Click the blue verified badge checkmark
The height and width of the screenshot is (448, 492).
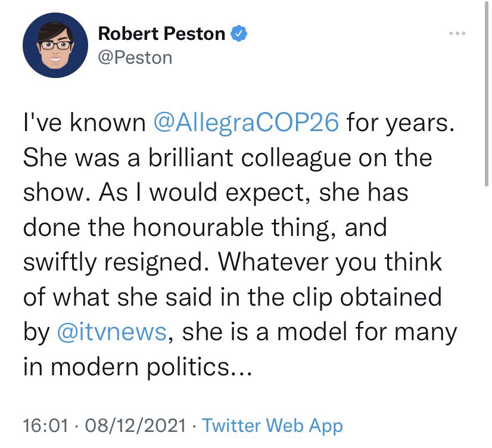[239, 33]
